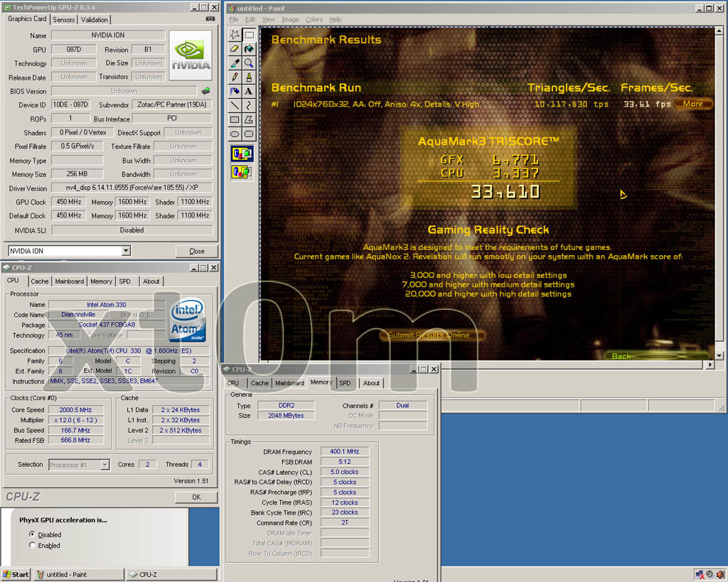The image size is (728, 582).
Task: Click the DRAM Frequency value 400.1 MHz
Action: tap(345, 451)
